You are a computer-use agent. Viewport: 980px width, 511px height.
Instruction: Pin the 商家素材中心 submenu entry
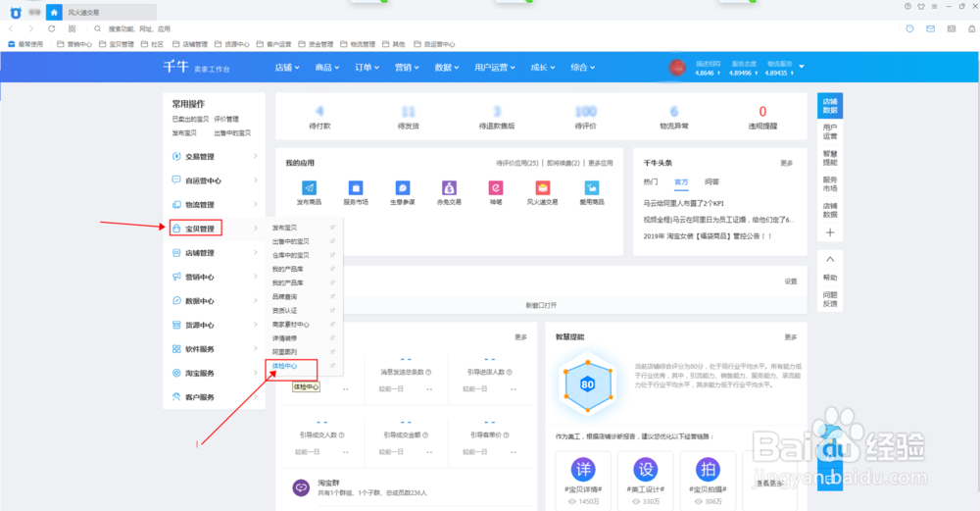tap(332, 324)
